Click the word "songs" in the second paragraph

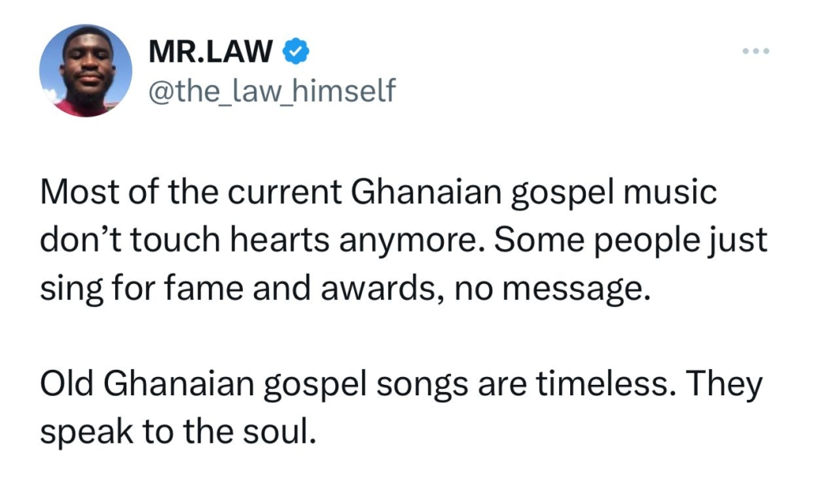point(434,387)
